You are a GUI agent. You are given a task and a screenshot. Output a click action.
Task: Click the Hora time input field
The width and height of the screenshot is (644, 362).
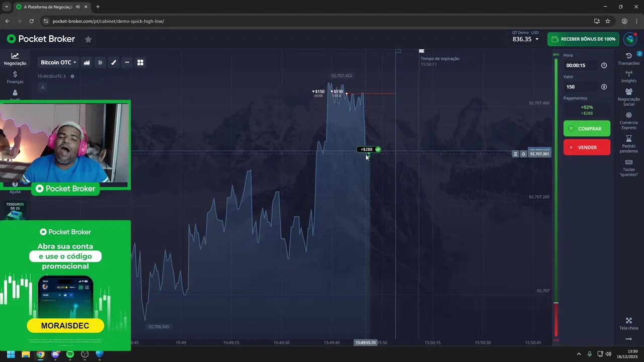(582, 65)
